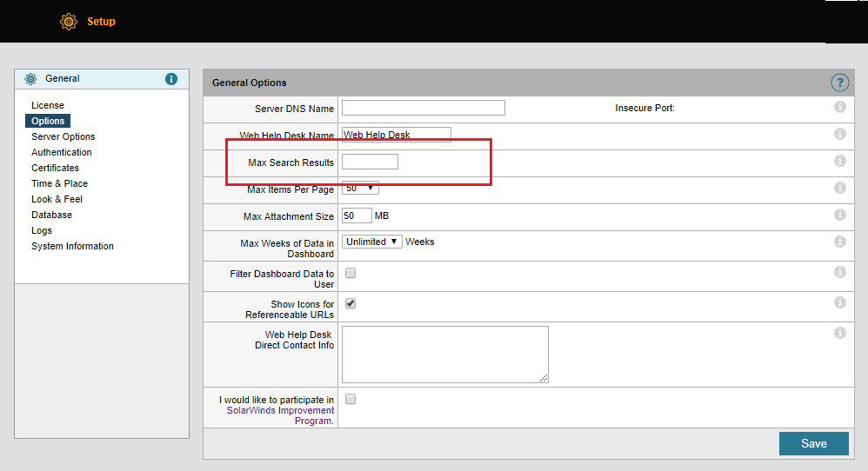Click the MB unit label
Viewport: 868px width, 471px height.
(382, 216)
